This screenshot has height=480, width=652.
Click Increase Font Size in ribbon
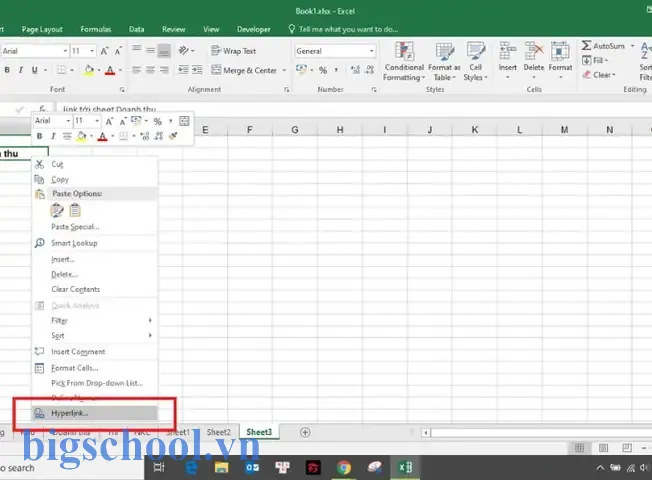pyautogui.click(x=104, y=51)
